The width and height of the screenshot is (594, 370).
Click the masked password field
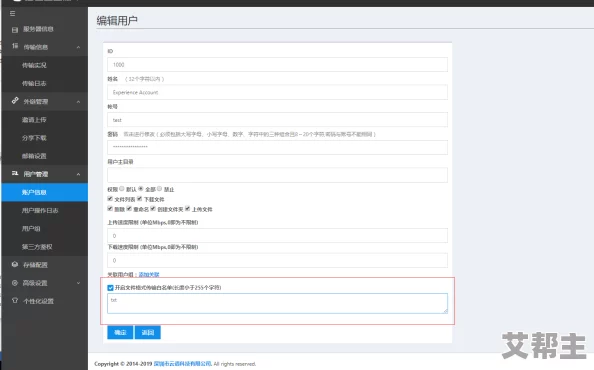(x=277, y=147)
